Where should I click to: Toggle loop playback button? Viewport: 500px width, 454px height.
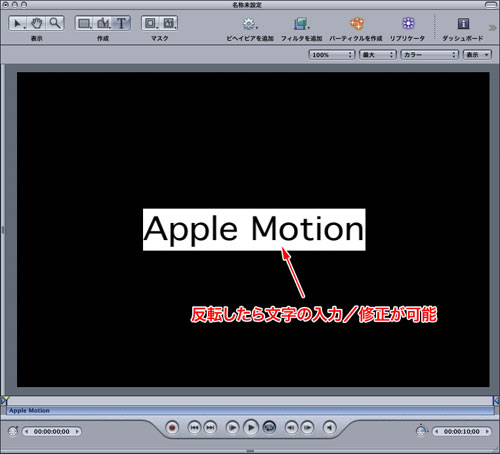click(269, 427)
